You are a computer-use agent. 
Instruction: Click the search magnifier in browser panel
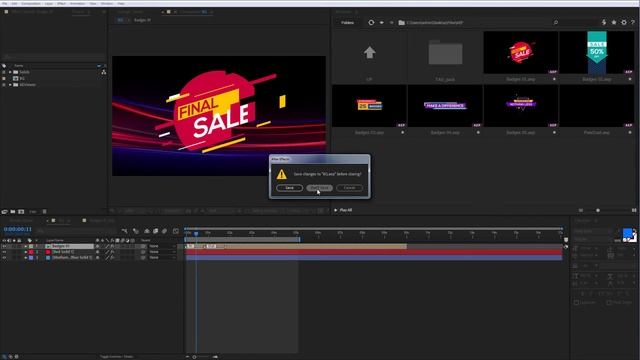pos(556,22)
